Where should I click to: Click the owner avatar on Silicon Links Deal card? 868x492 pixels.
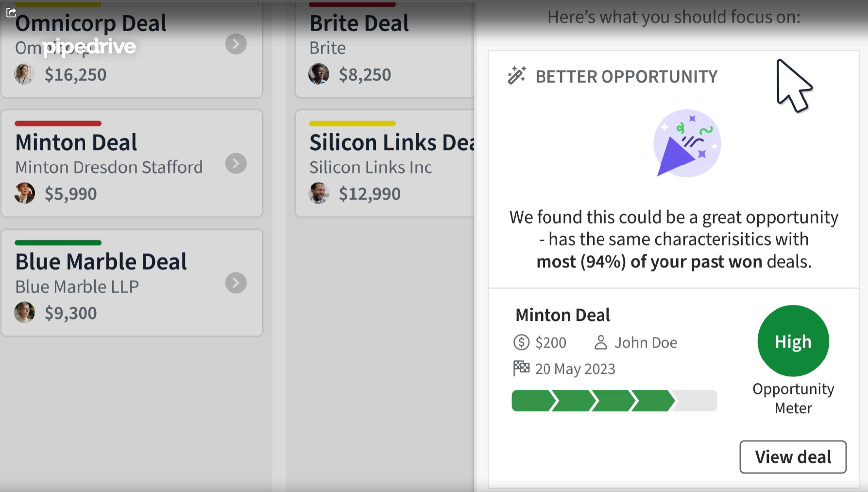[x=319, y=193]
